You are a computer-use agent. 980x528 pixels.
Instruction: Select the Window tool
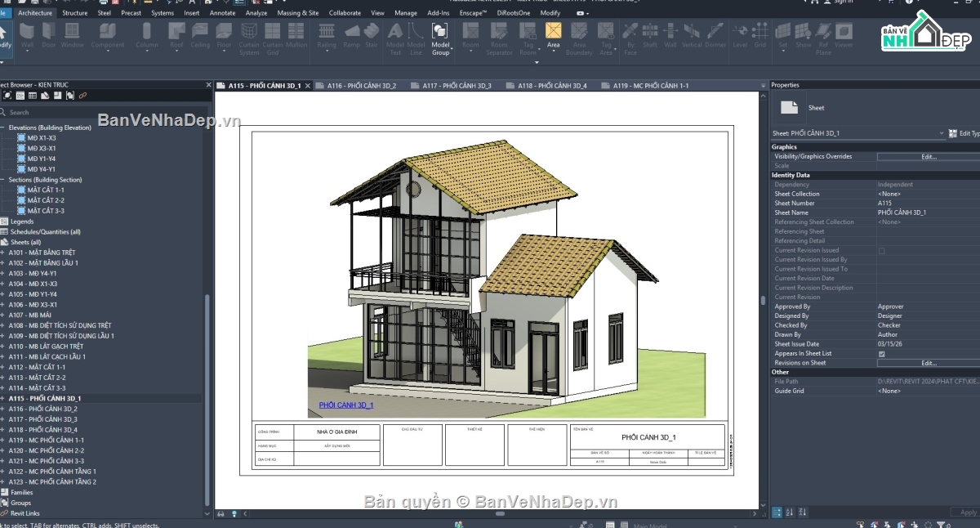(x=72, y=35)
